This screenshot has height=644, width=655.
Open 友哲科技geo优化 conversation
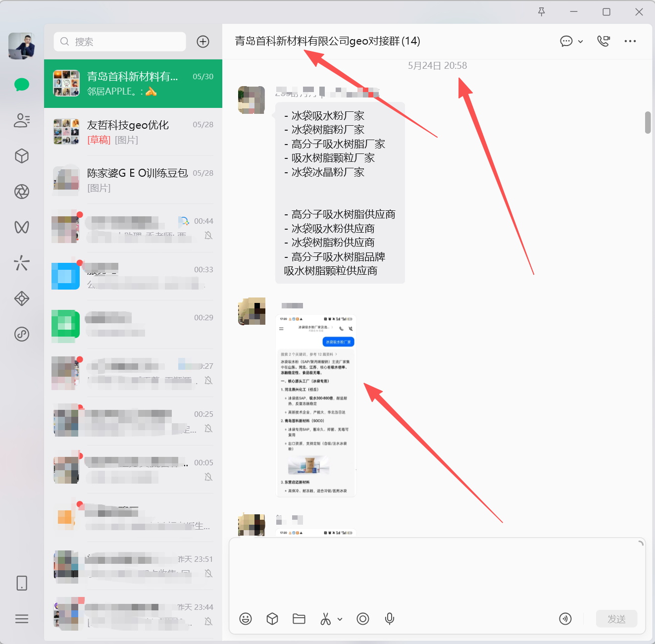pyautogui.click(x=133, y=132)
